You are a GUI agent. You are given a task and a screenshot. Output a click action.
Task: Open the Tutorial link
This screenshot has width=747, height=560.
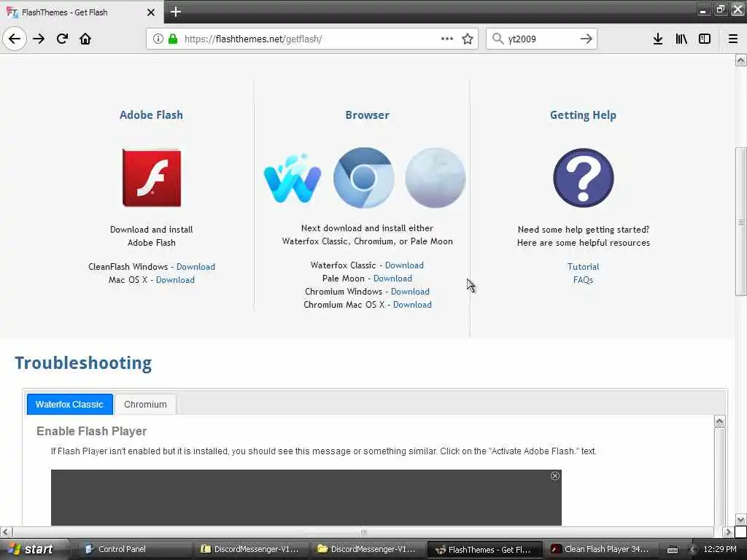(583, 267)
